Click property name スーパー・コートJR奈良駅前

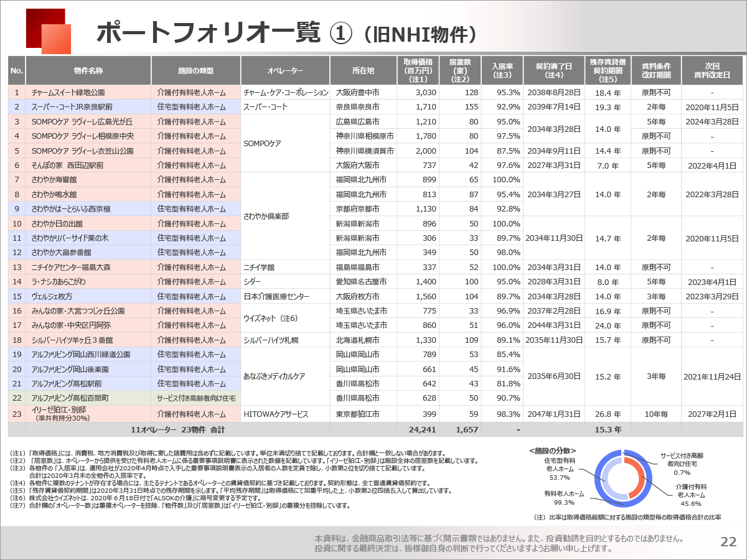click(72, 107)
